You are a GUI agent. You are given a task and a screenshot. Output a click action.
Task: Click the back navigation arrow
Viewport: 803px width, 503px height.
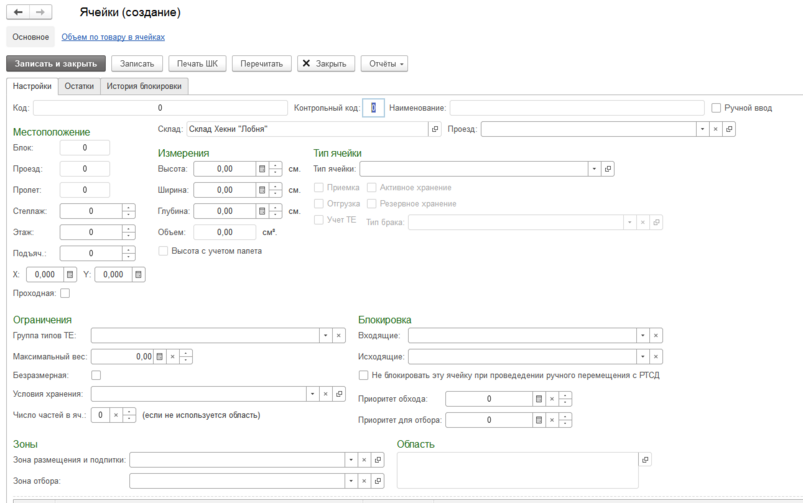point(18,12)
